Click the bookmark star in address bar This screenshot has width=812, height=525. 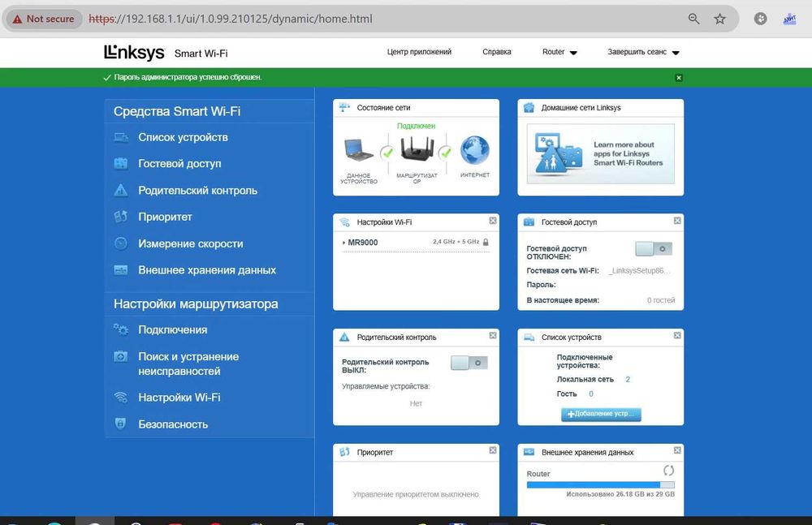click(x=719, y=19)
